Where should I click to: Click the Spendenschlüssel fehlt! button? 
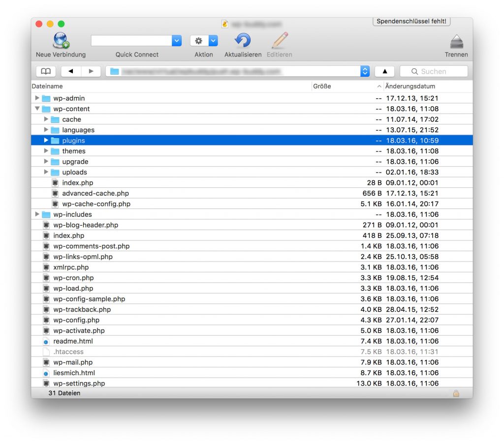click(x=411, y=22)
